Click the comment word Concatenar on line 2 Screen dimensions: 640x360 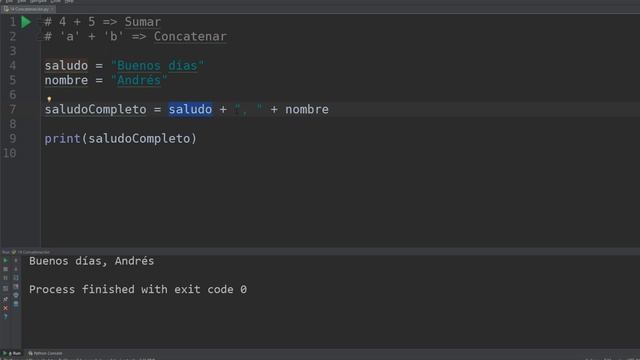190,36
